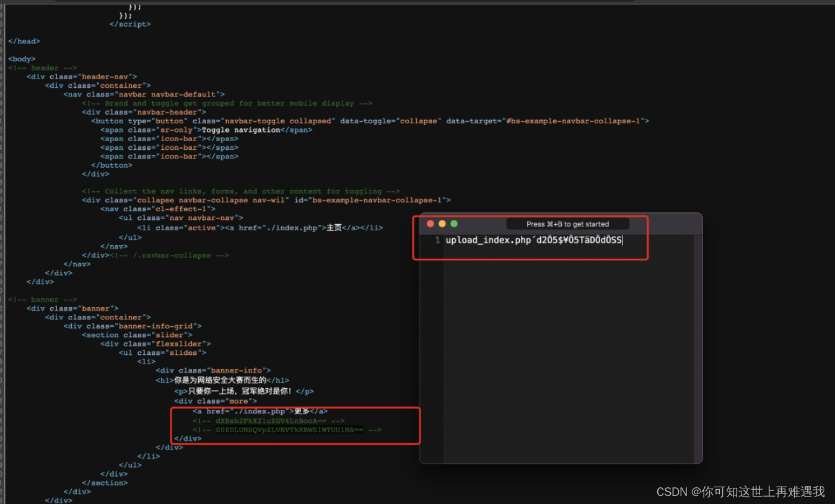835x504 pixels.
Task: Click the div class 'flexslider' line
Action: pyautogui.click(x=155, y=344)
